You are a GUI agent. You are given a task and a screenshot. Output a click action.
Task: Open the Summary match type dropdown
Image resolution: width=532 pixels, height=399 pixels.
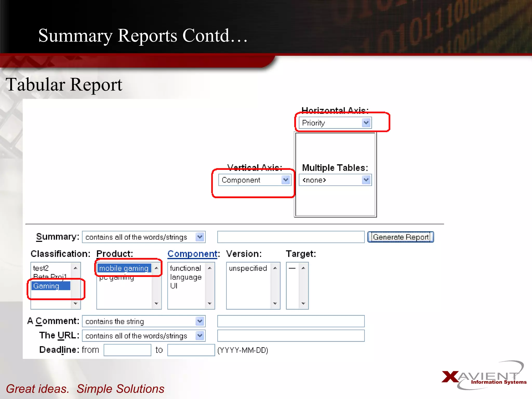pos(144,237)
